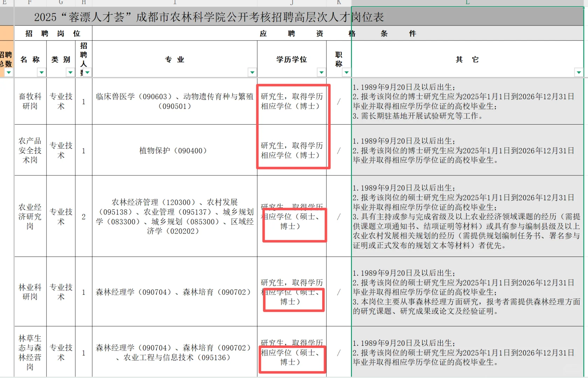This screenshot has height=378, width=588.
Task: Select the degree cell in 林草生态与森林经营岗 row
Action: tap(292, 352)
